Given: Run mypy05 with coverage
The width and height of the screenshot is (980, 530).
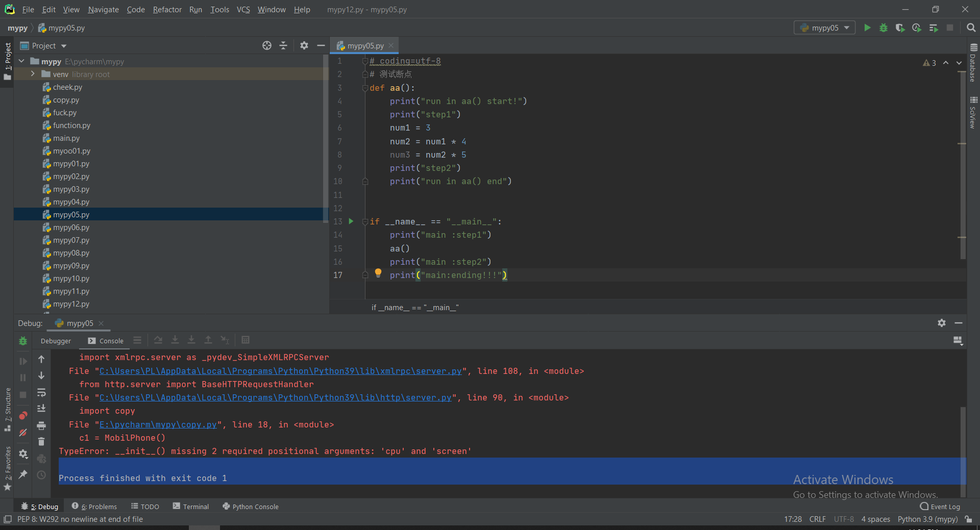Looking at the screenshot, I should coord(900,28).
